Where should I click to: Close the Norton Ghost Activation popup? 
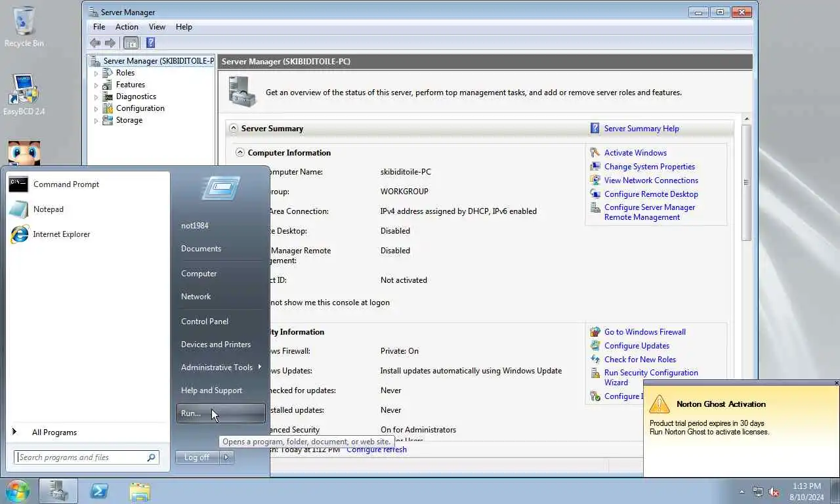click(x=836, y=383)
